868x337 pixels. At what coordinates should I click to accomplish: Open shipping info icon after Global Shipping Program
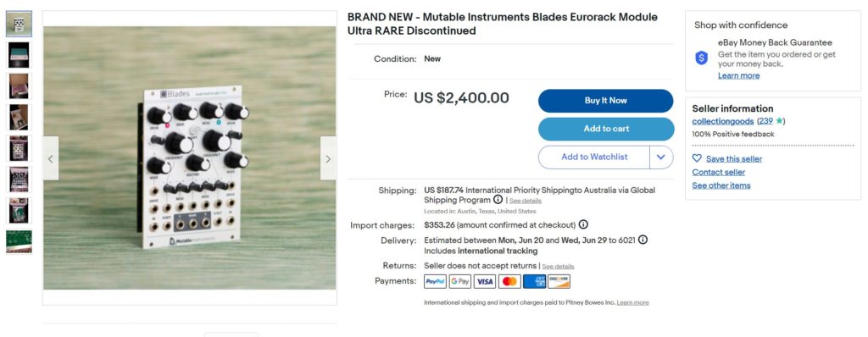coord(498,200)
